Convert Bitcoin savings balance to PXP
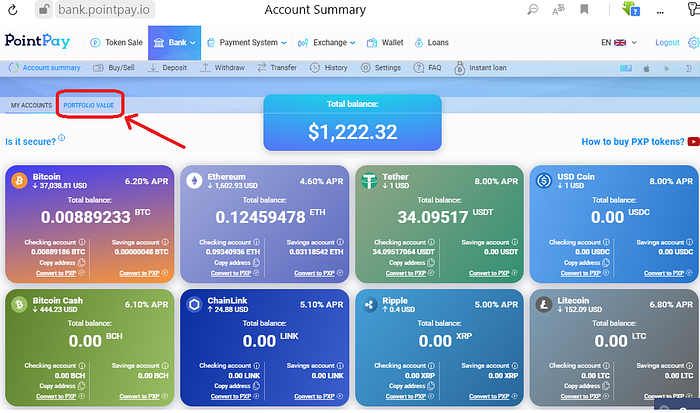 pos(139,273)
